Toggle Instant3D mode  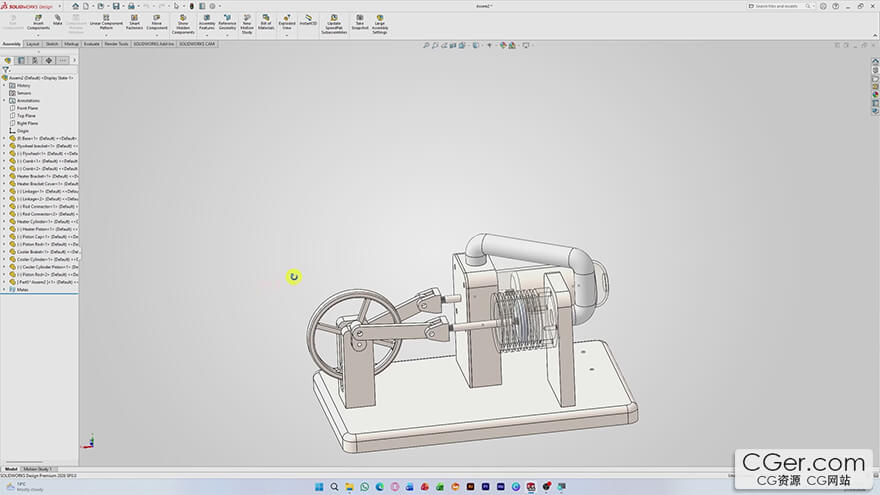pyautogui.click(x=309, y=20)
